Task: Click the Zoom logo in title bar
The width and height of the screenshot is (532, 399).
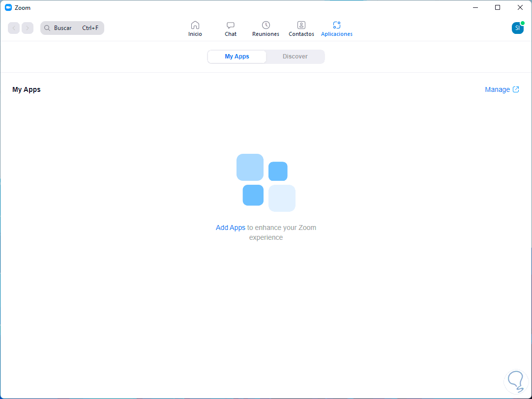Action: pyautogui.click(x=8, y=7)
